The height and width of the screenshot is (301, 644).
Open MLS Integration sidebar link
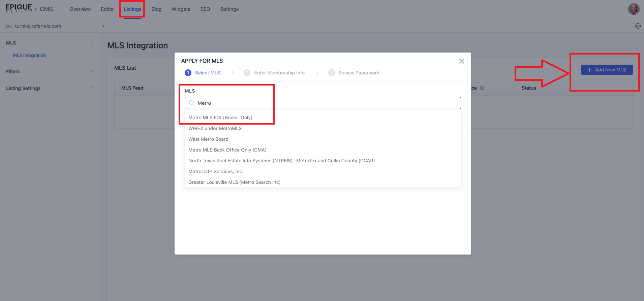click(29, 55)
